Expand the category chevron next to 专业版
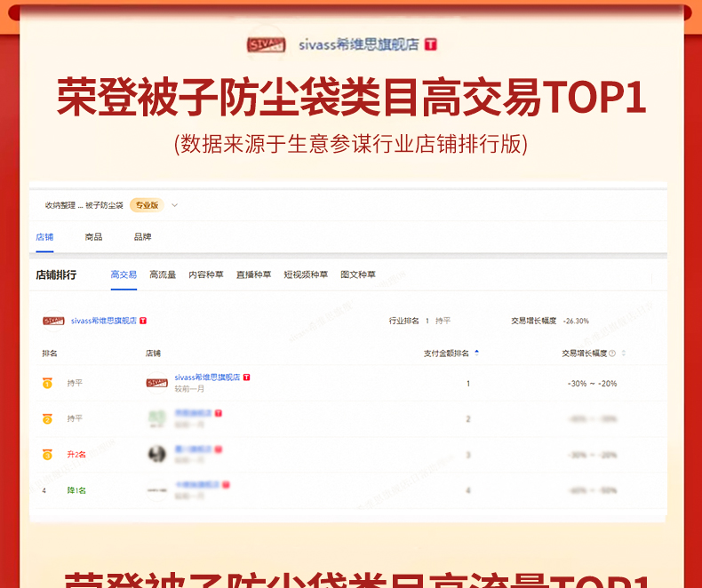The width and height of the screenshot is (702, 588). (x=174, y=205)
